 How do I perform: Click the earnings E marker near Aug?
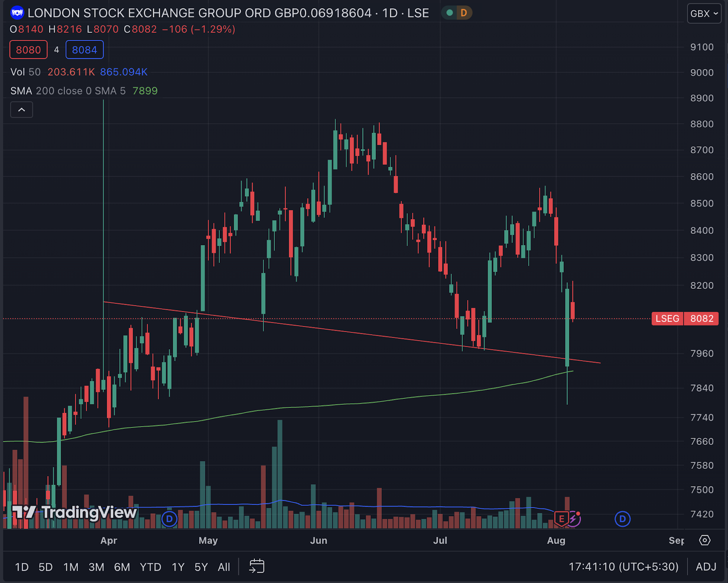(561, 518)
